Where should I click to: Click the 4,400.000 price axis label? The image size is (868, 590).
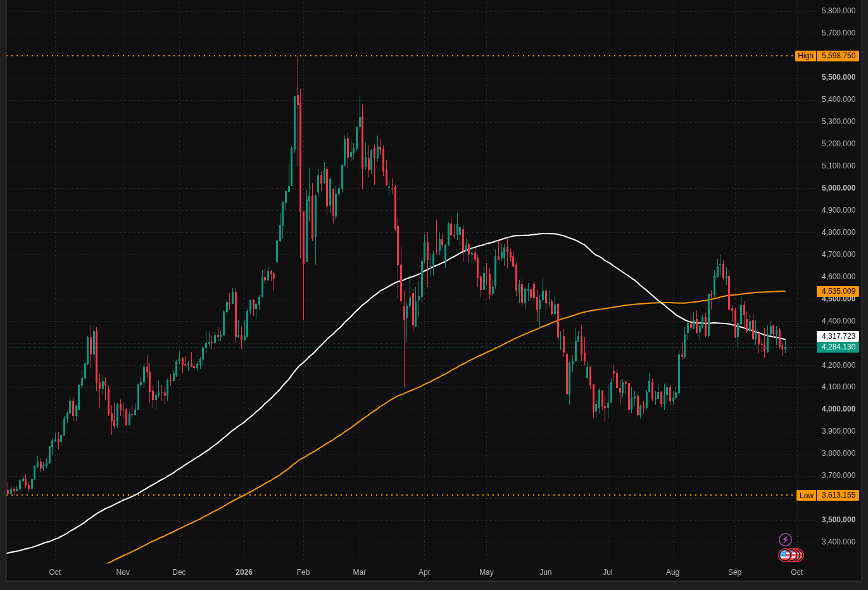(x=838, y=321)
